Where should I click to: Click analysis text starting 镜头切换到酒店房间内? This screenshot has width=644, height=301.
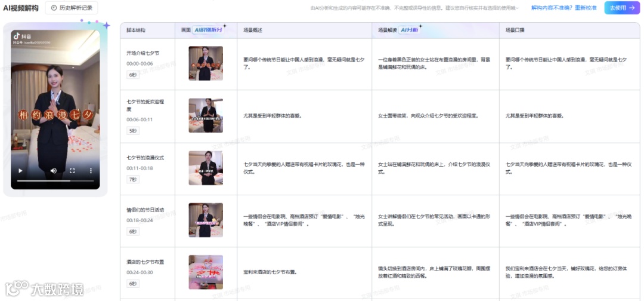tap(434, 272)
